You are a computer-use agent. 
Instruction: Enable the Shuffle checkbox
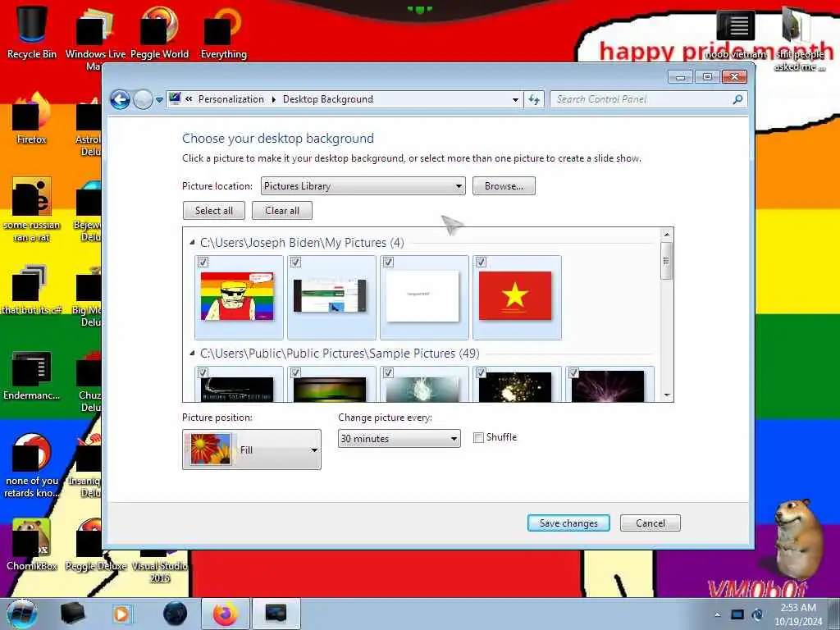[478, 438]
